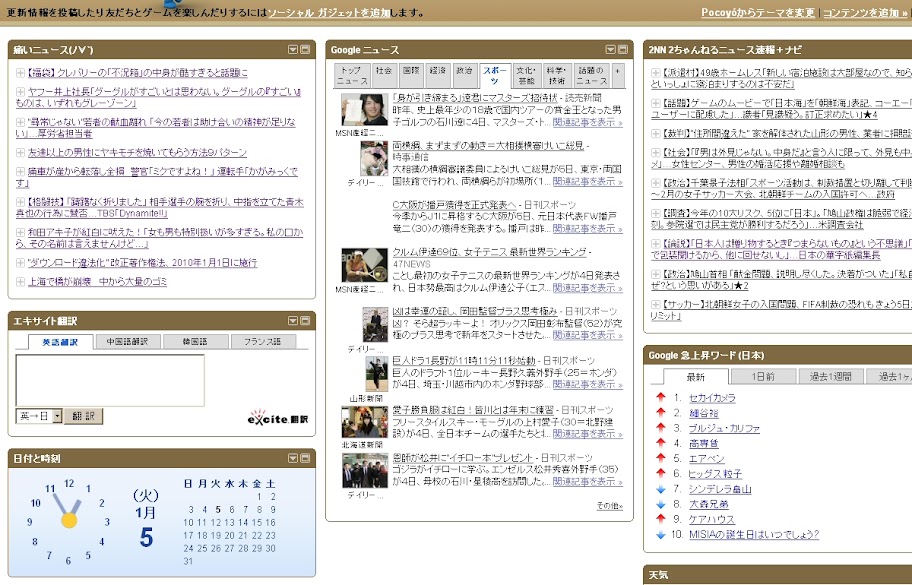Viewport: 912px width, 585px height.
Task: Expand the 上海で橋が崩壊 news entry
Action: click(x=20, y=282)
